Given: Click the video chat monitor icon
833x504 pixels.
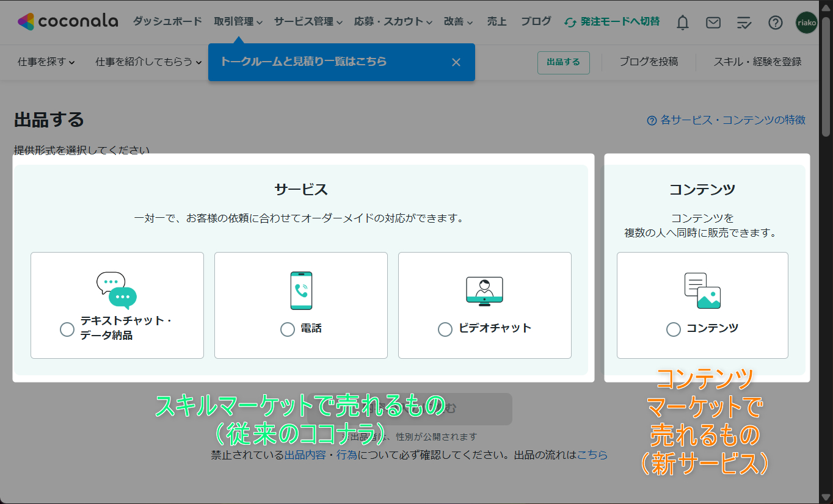Looking at the screenshot, I should point(484,290).
